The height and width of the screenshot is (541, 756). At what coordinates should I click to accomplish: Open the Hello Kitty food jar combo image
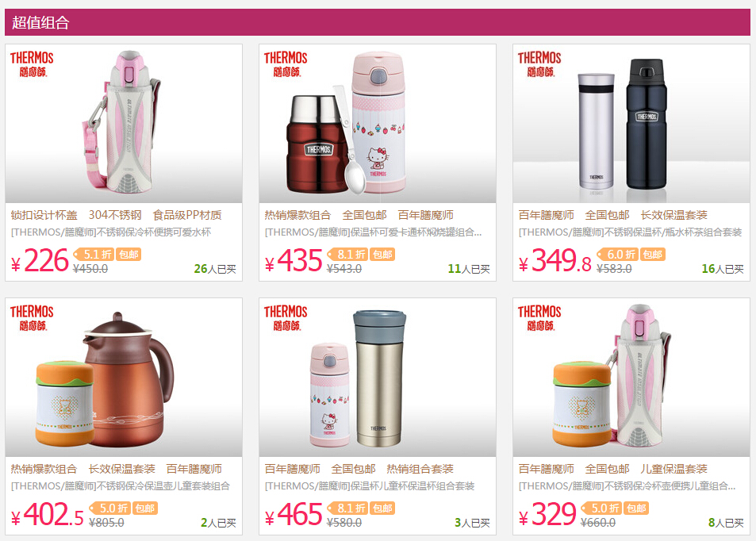point(378,124)
